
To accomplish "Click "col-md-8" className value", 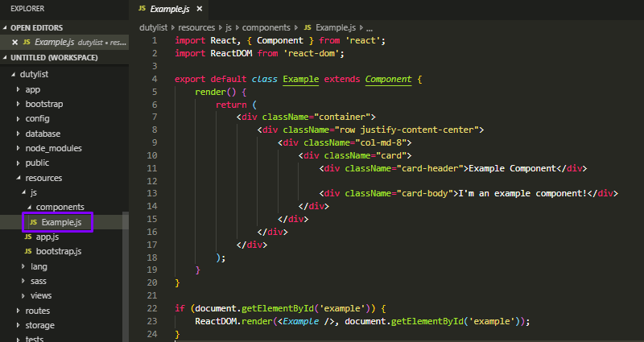I will tap(381, 143).
